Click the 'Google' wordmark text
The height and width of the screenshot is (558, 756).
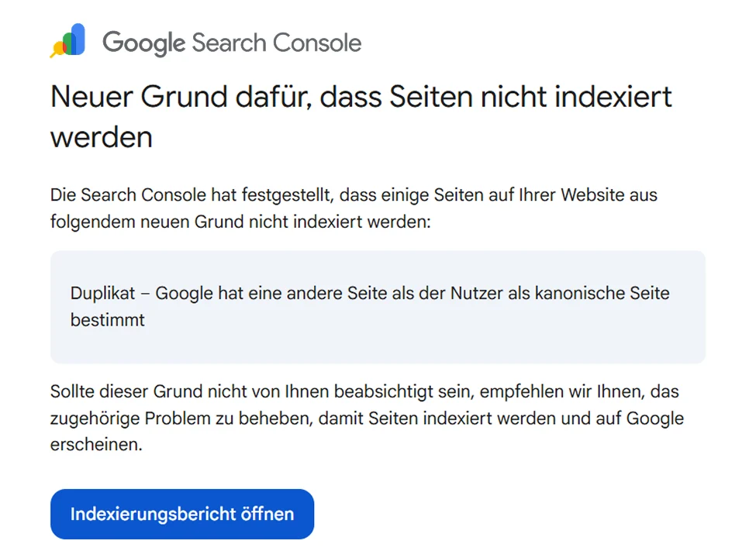pos(143,43)
